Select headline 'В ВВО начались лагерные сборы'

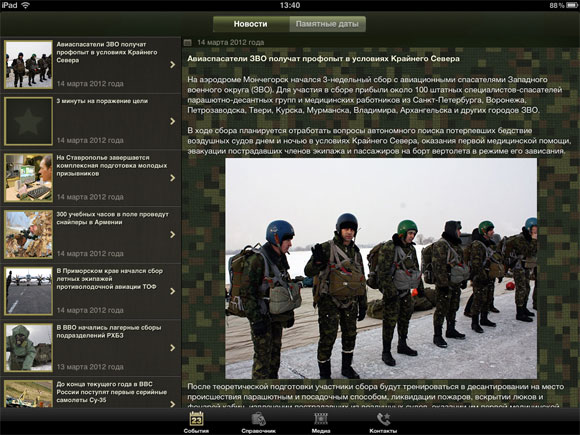[108, 331]
